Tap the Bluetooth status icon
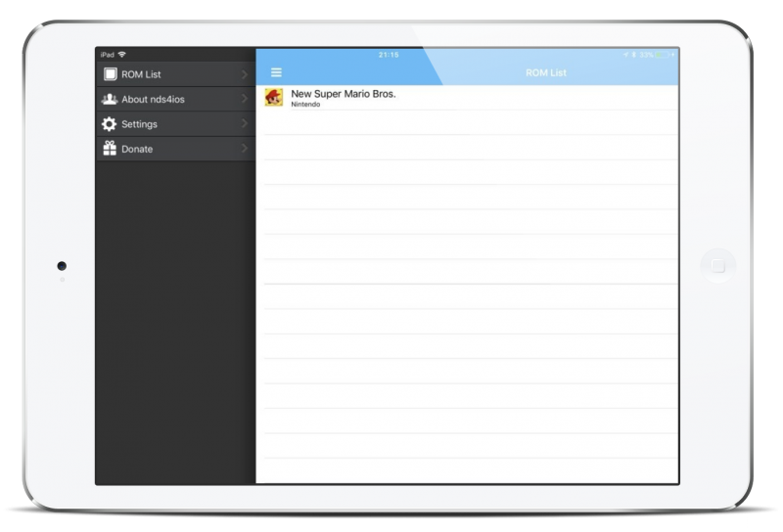The width and height of the screenshot is (783, 532). pos(633,55)
